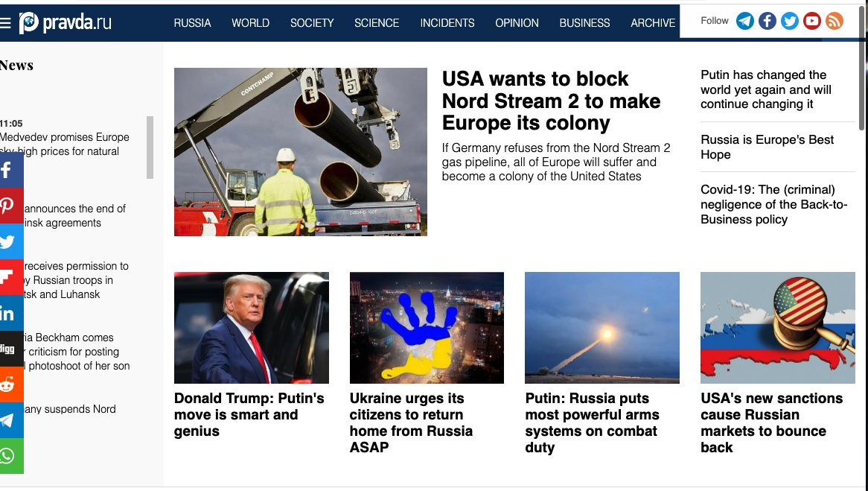Follow via the Telegram icon in header
868x491 pixels.
[744, 21]
